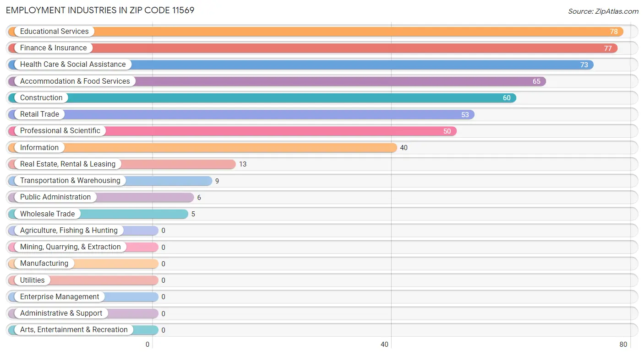This screenshot has width=644, height=355.
Task: Click the value 9 beside Transportation bar
Action: pyautogui.click(x=217, y=181)
